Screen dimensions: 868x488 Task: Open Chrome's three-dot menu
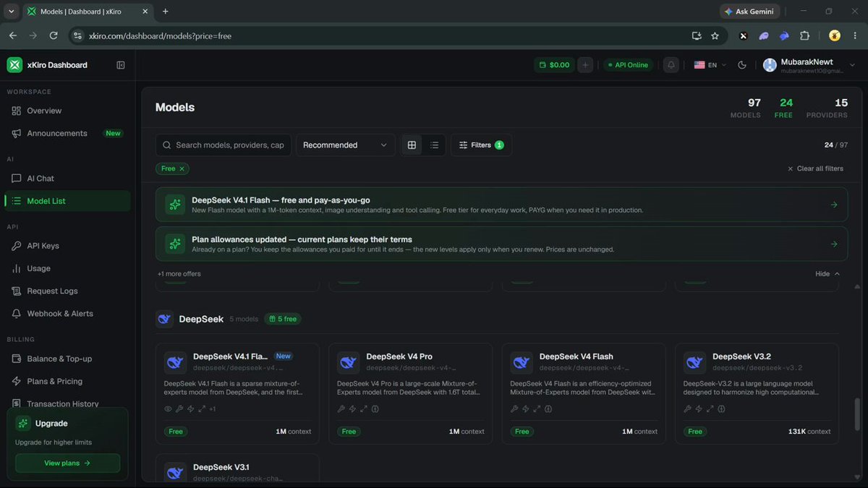coord(855,35)
